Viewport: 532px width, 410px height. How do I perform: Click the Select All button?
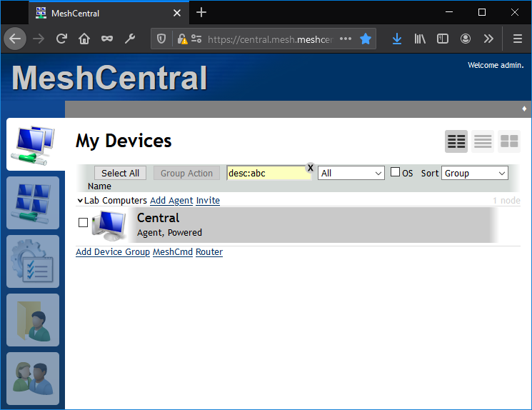120,173
